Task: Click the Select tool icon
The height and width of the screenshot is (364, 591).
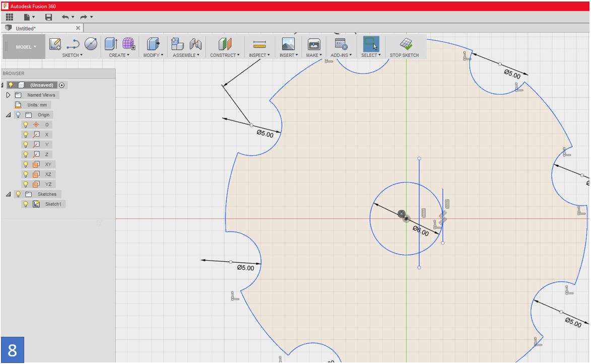Action: [371, 44]
